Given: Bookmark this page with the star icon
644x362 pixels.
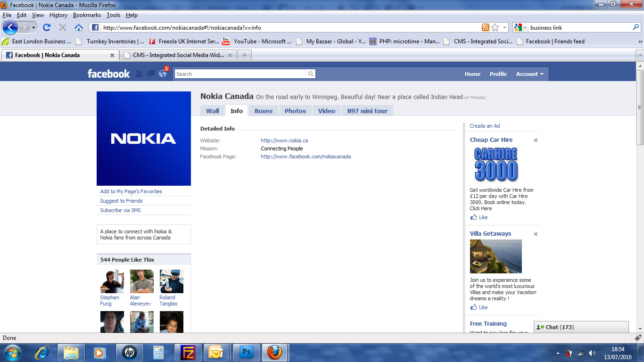Looking at the screenshot, I should [x=495, y=27].
